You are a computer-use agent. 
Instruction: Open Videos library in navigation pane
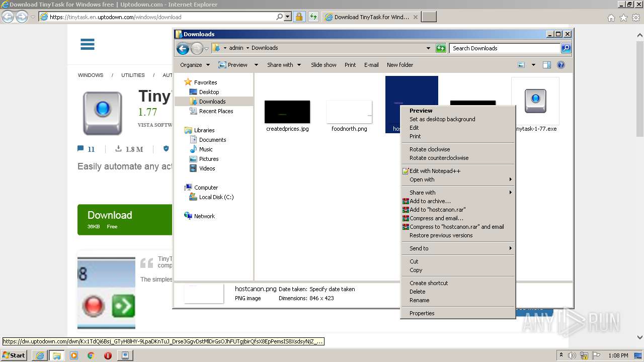pyautogui.click(x=202, y=168)
